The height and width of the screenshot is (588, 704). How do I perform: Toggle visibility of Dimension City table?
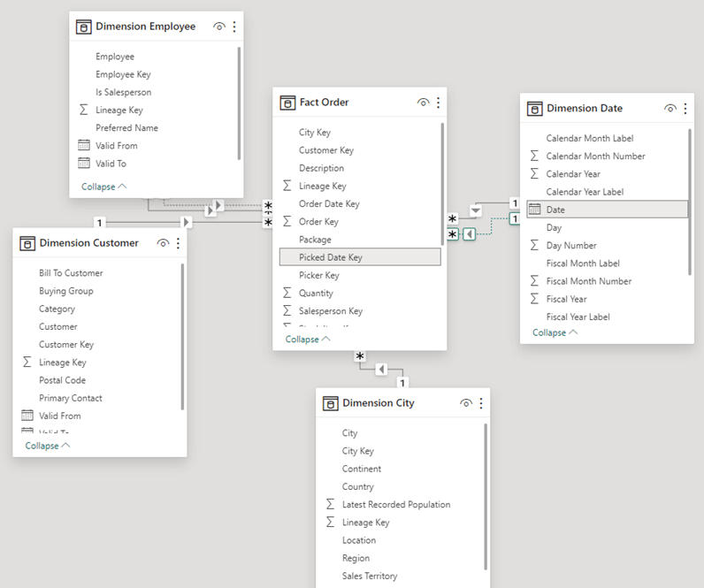coord(466,403)
